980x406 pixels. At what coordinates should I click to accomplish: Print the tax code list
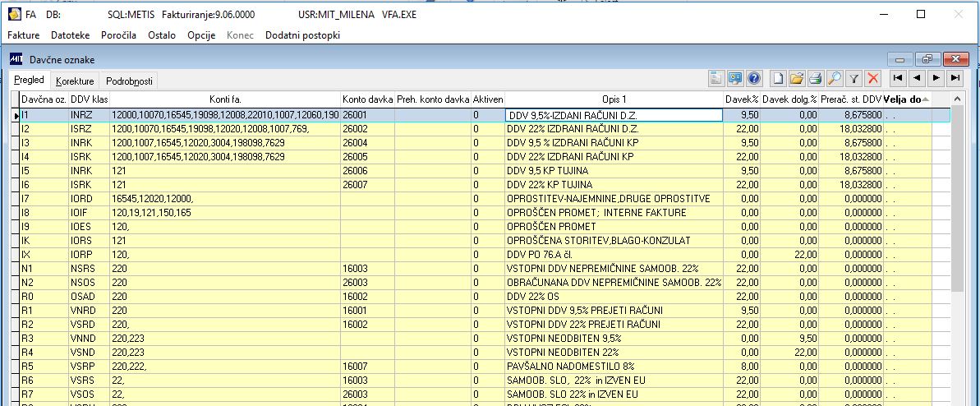click(815, 78)
